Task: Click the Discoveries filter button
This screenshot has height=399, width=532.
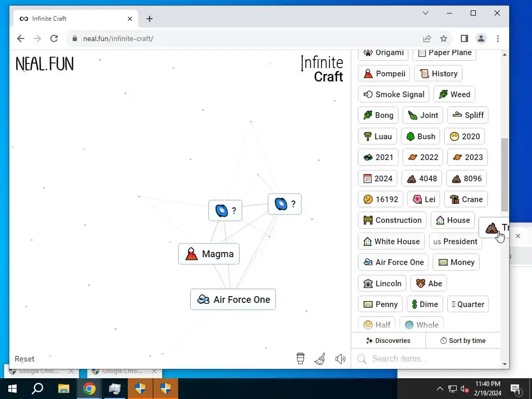Action: point(388,340)
